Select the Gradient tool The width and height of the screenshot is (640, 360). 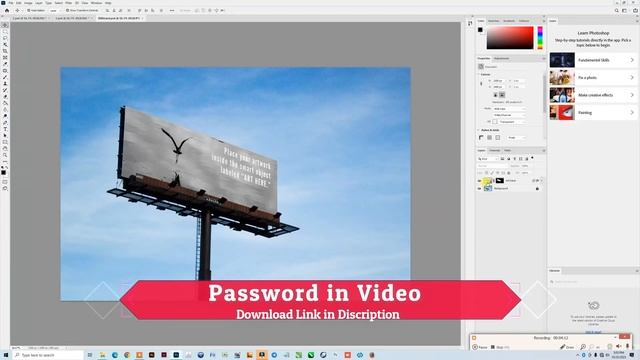5,103
